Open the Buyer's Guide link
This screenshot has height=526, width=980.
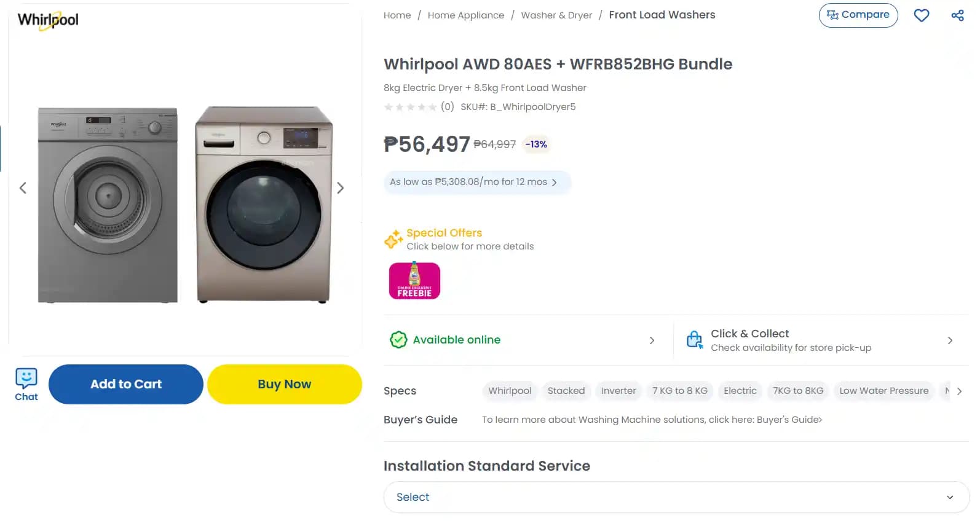point(789,420)
